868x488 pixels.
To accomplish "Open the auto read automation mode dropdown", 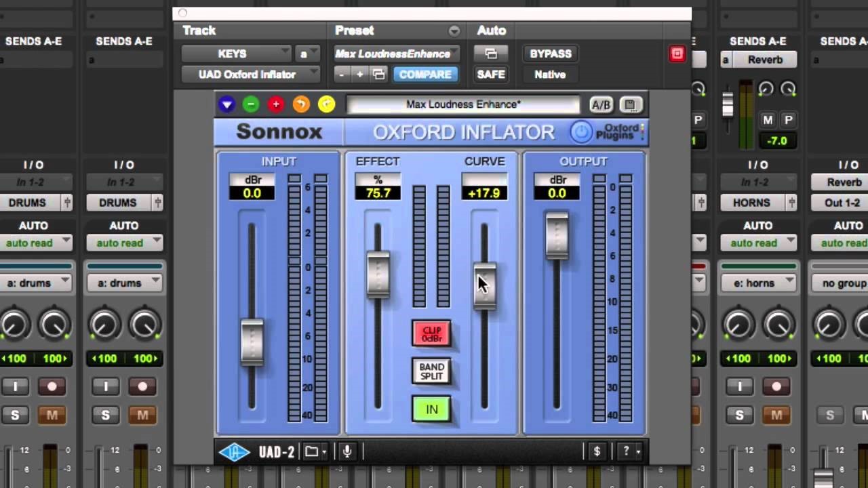I will click(x=125, y=243).
